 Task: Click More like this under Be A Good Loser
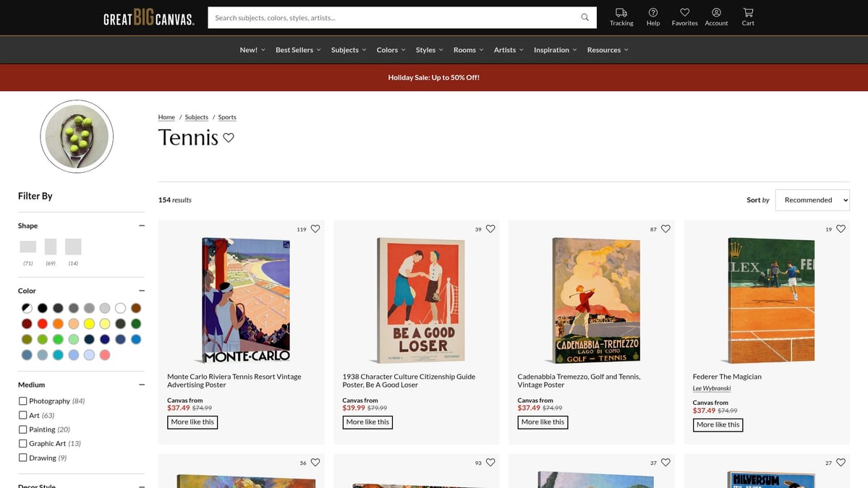click(367, 422)
